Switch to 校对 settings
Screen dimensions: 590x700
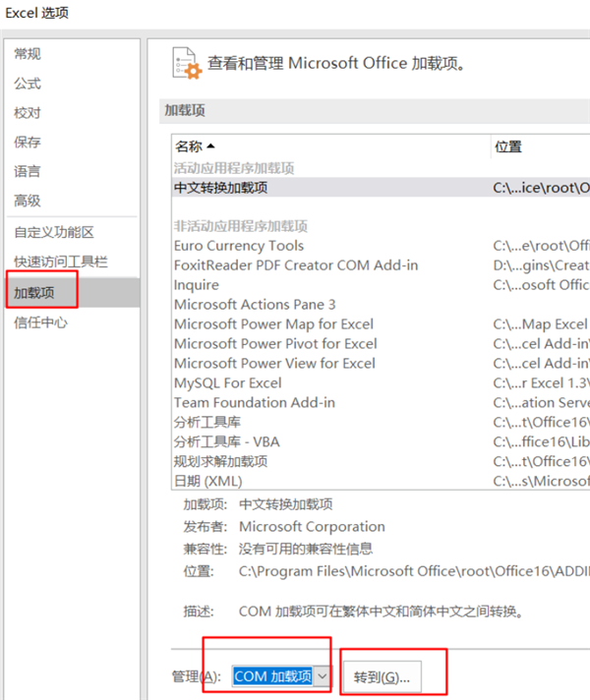tap(28, 113)
